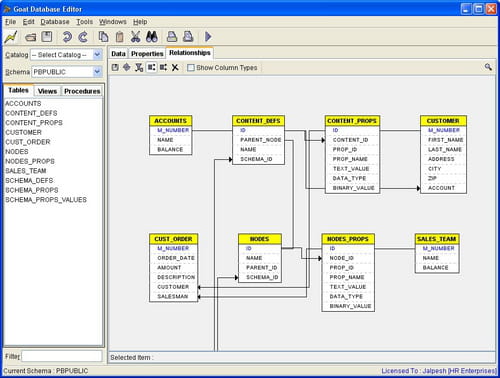Click the ACCOUNTS table header in diagram

pos(171,121)
